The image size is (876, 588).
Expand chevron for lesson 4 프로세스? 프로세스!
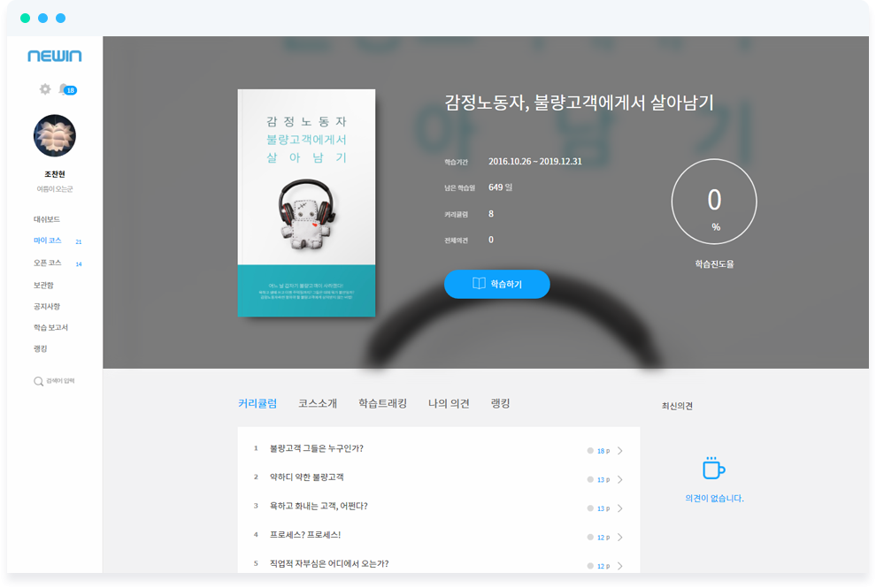pos(620,538)
